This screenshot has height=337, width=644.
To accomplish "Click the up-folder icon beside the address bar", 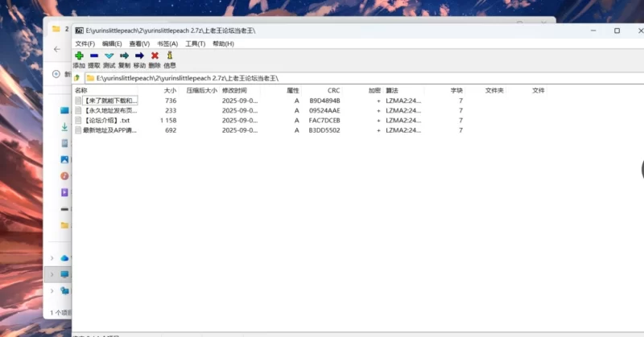I will point(77,78).
